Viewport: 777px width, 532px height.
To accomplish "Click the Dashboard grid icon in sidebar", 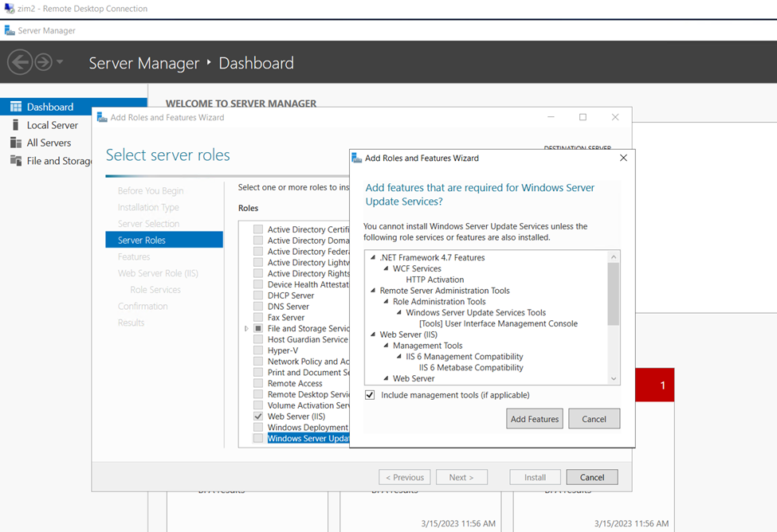I will [15, 107].
